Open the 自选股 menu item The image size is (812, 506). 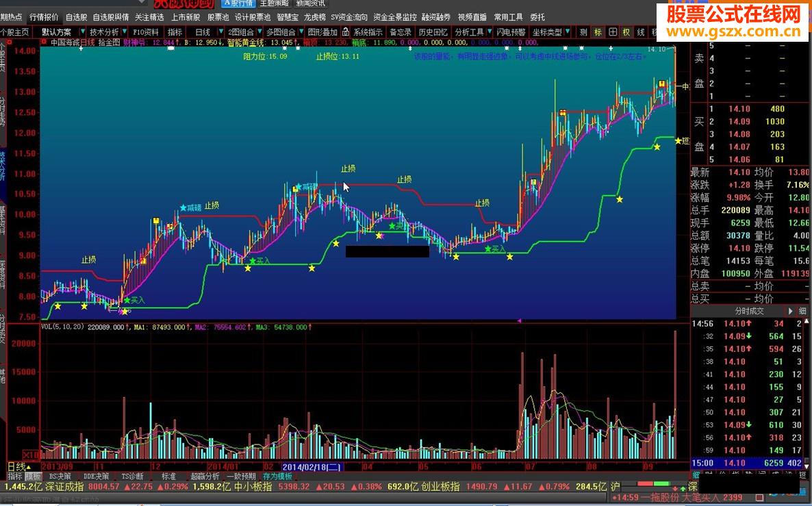(76, 17)
